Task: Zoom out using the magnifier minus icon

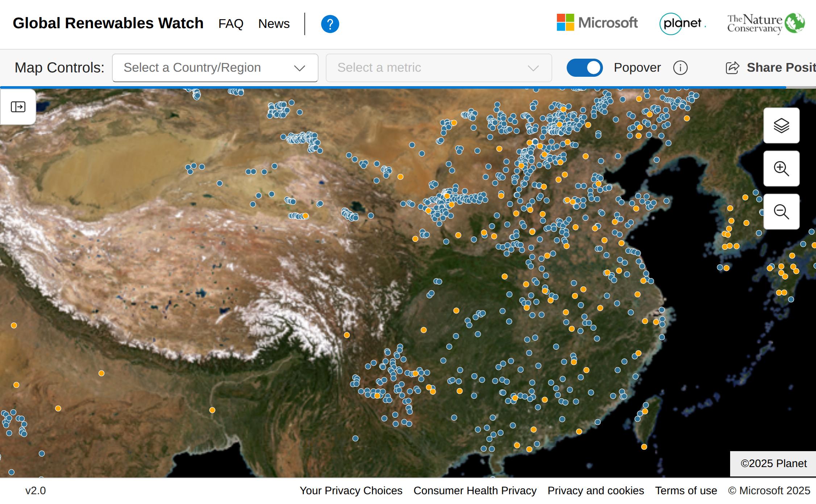Action: [x=781, y=212]
